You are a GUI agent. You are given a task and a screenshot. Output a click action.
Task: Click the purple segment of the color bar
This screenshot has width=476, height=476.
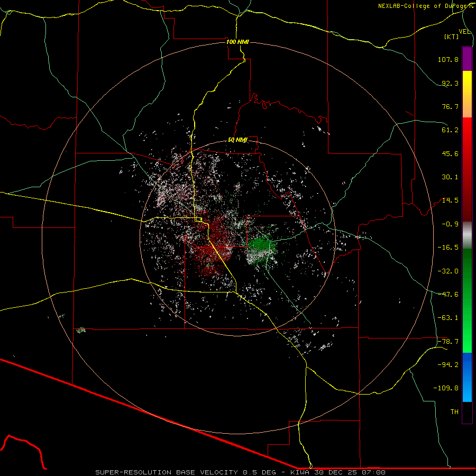click(467, 59)
